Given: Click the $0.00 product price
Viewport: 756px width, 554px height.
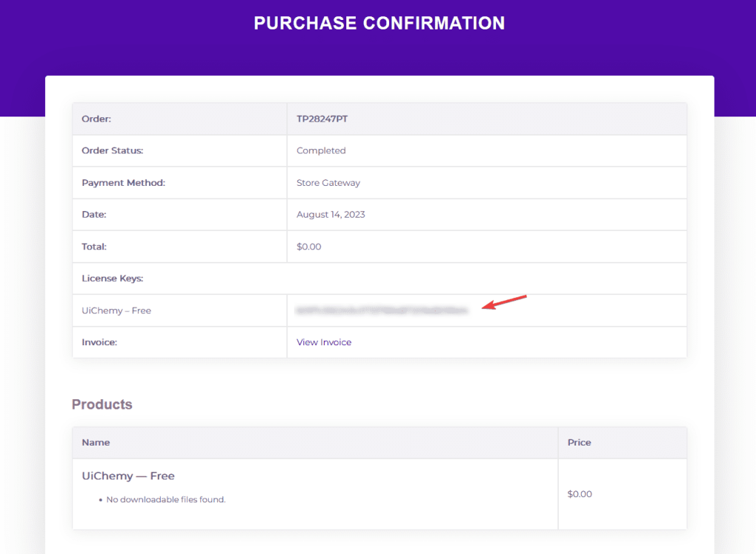Looking at the screenshot, I should point(580,494).
